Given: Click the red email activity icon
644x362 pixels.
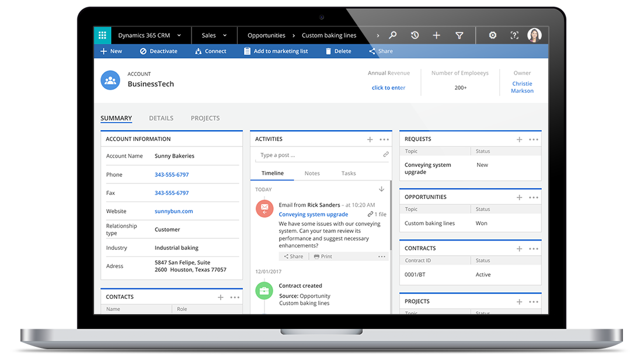Looking at the screenshot, I should 265,208.
